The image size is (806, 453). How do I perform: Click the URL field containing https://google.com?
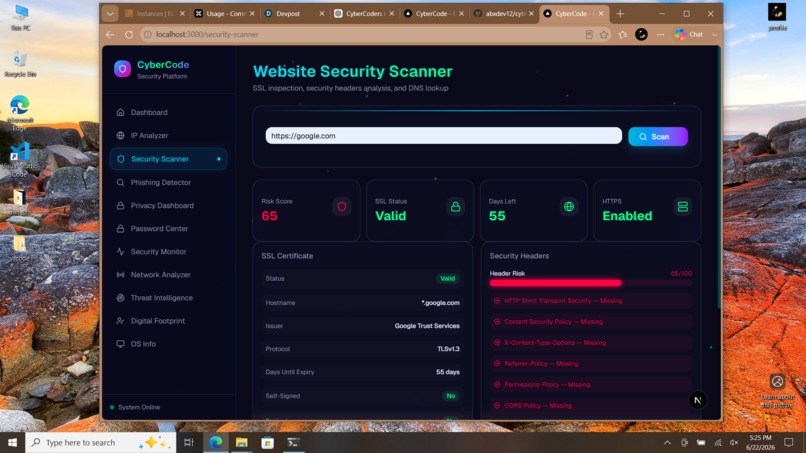tap(444, 136)
